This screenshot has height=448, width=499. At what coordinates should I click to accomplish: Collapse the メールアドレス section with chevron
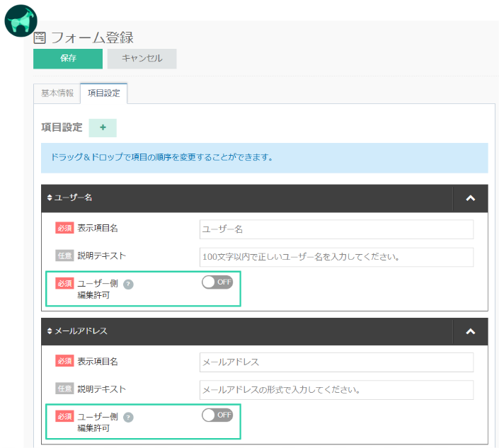(x=470, y=331)
